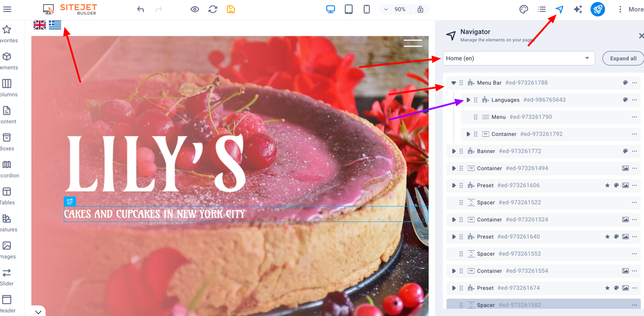Screen dimensions: 644x316
Task: Open the Elements sidebar tab
Action: pos(7,61)
